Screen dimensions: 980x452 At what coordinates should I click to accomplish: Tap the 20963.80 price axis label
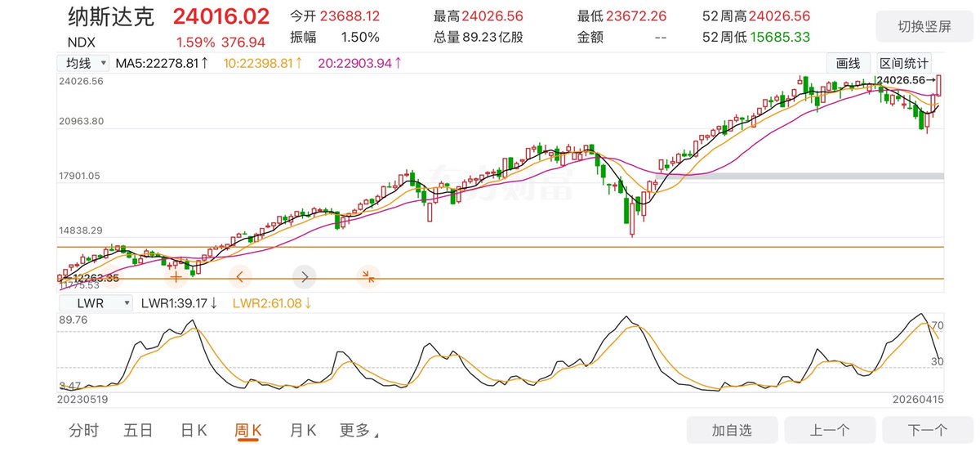pos(81,121)
